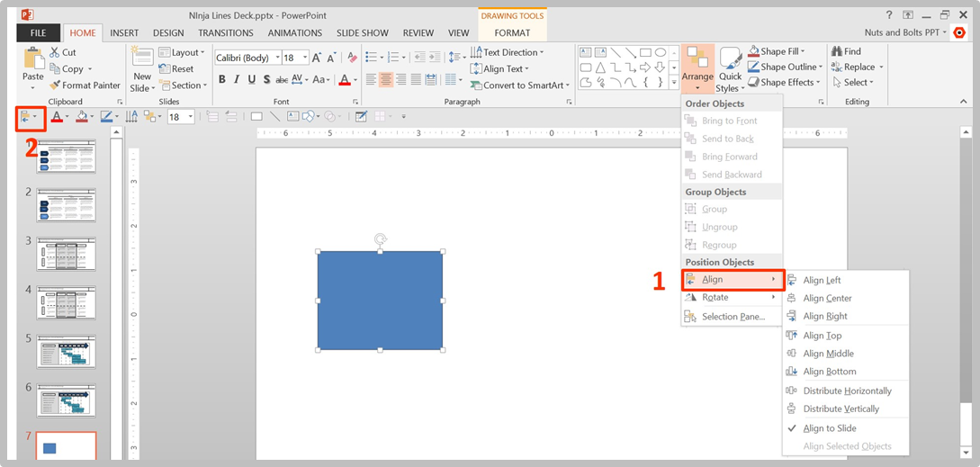Choose Align Middle from the submenu
980x467 pixels.
click(845, 354)
